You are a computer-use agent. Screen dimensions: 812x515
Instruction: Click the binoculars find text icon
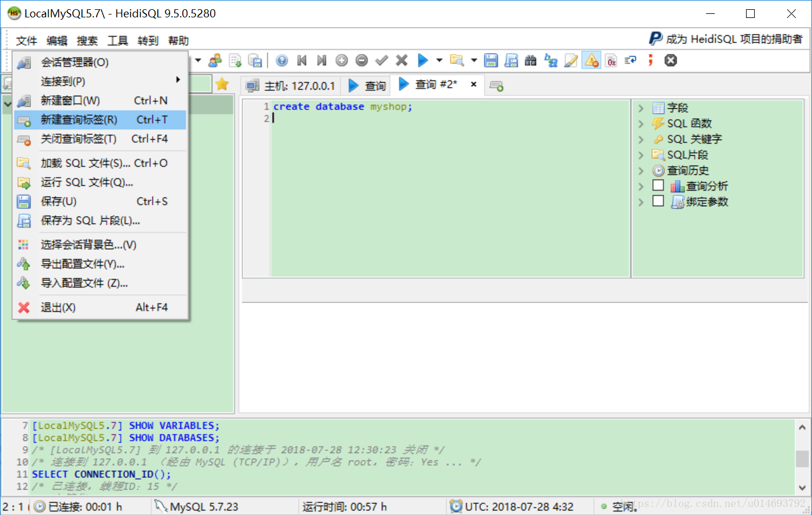pos(531,60)
